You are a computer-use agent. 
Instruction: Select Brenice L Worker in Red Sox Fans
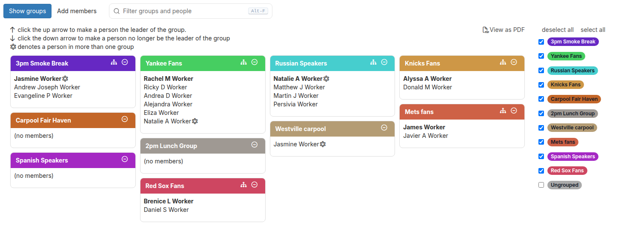click(x=169, y=201)
